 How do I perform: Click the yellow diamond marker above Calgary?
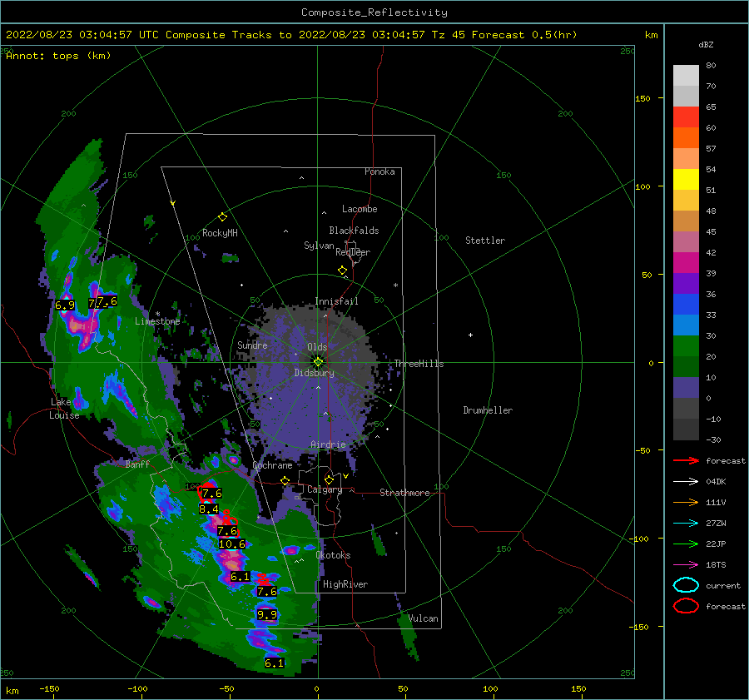329,479
